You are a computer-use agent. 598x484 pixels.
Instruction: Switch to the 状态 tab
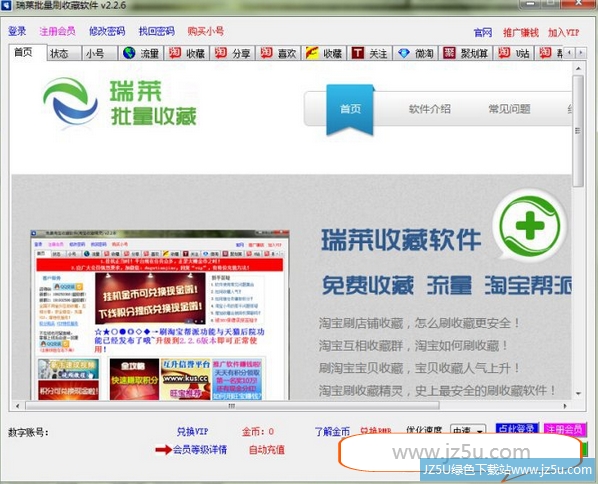coord(64,53)
